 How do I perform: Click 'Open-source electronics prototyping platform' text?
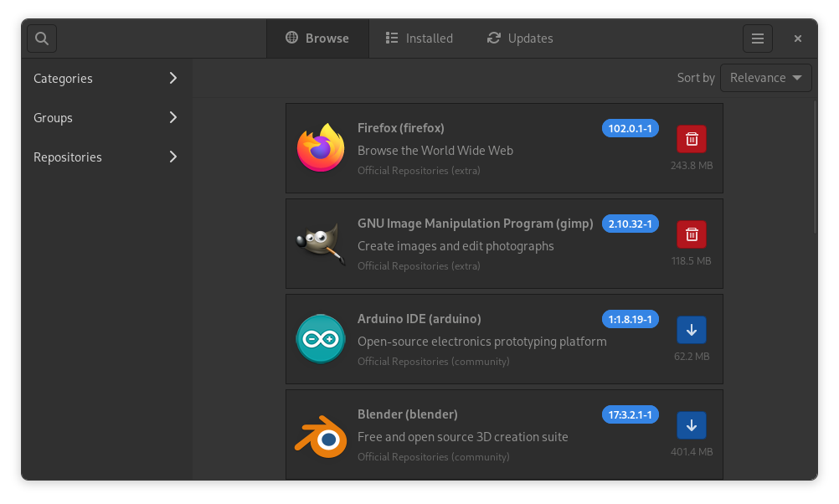coord(481,342)
